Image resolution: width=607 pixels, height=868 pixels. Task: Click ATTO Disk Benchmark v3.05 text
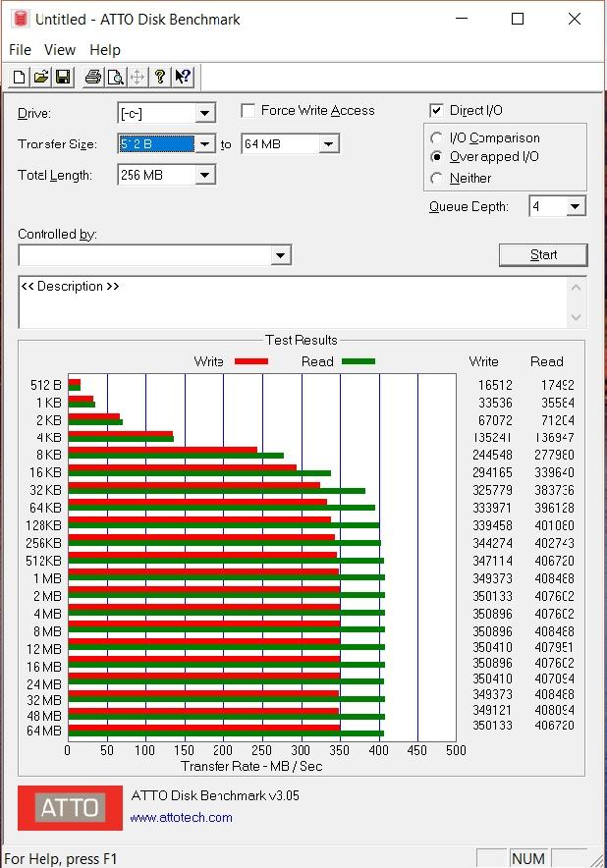215,795
